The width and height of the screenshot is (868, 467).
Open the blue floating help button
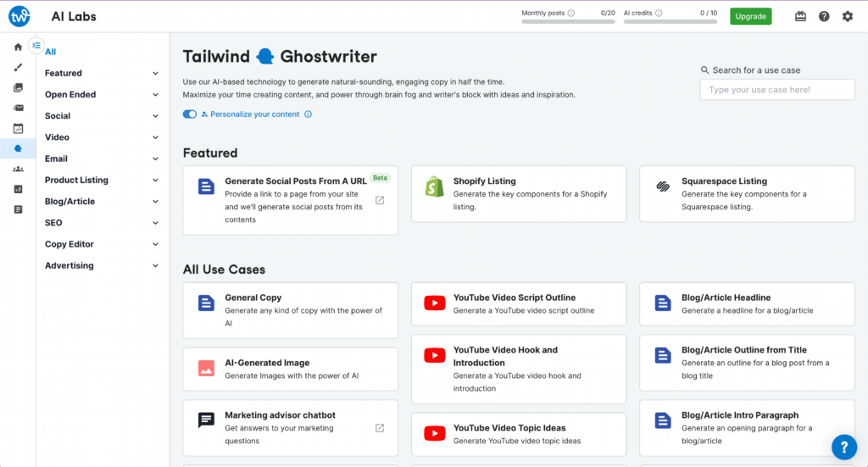(844, 447)
